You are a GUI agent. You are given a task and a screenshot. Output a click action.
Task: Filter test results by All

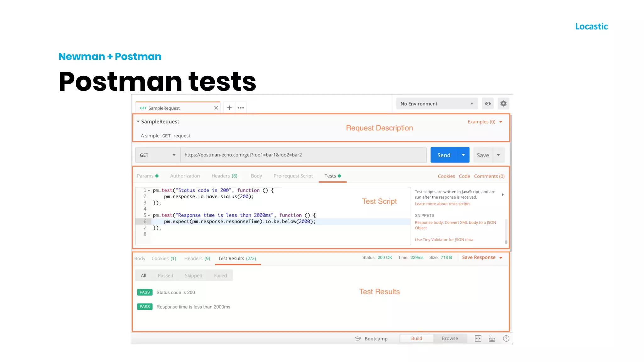click(x=143, y=276)
